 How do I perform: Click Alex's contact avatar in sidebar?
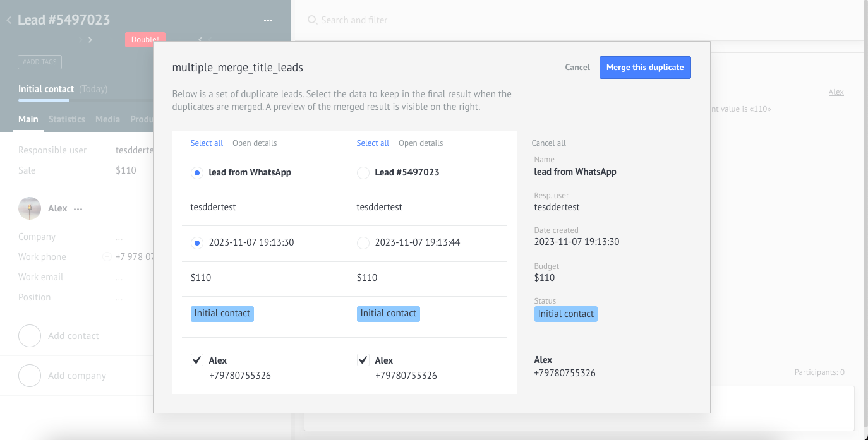[30, 208]
